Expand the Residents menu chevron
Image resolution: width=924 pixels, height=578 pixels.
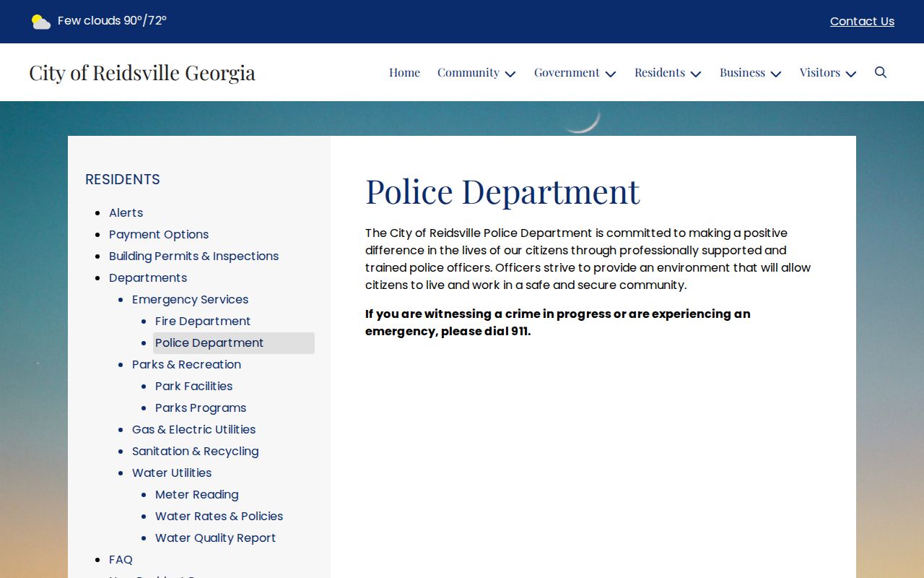(696, 74)
